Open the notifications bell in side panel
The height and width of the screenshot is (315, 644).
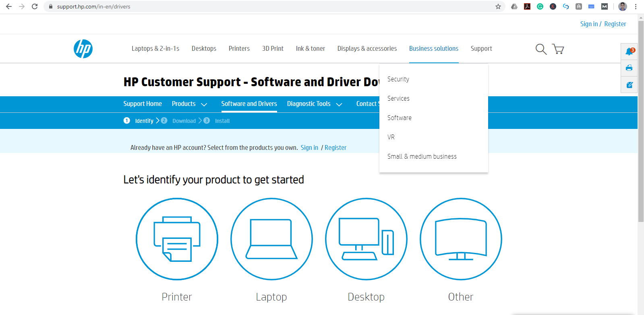[630, 52]
